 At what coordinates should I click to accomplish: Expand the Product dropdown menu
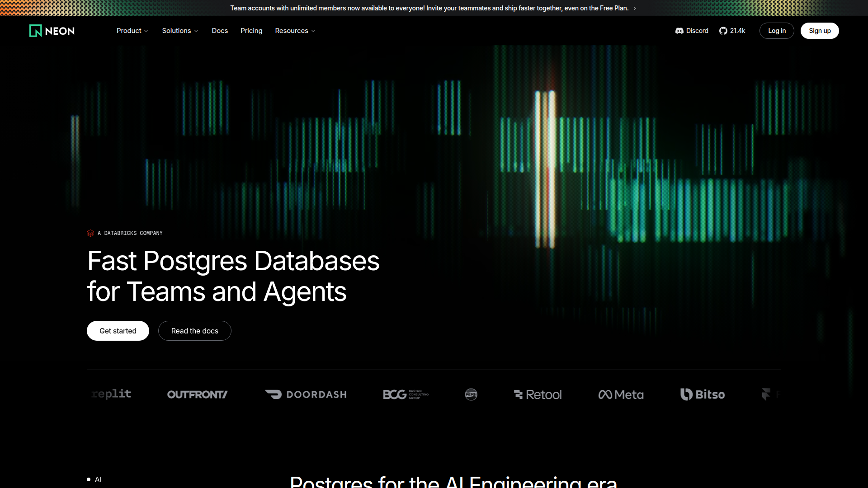132,31
